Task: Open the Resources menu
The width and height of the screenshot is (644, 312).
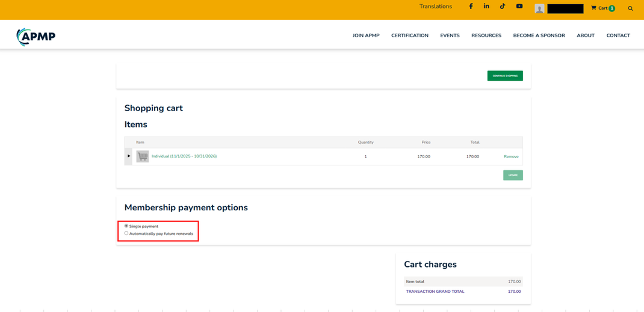Action: coord(486,35)
